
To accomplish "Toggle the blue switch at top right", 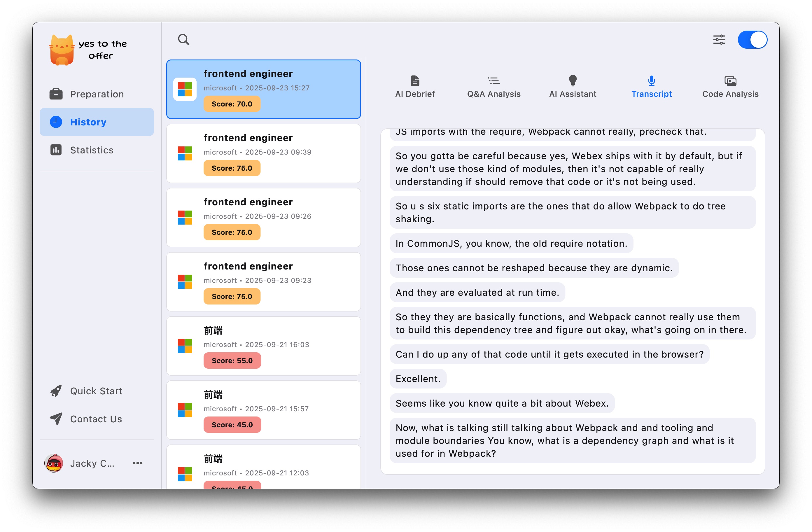I will 752,40.
